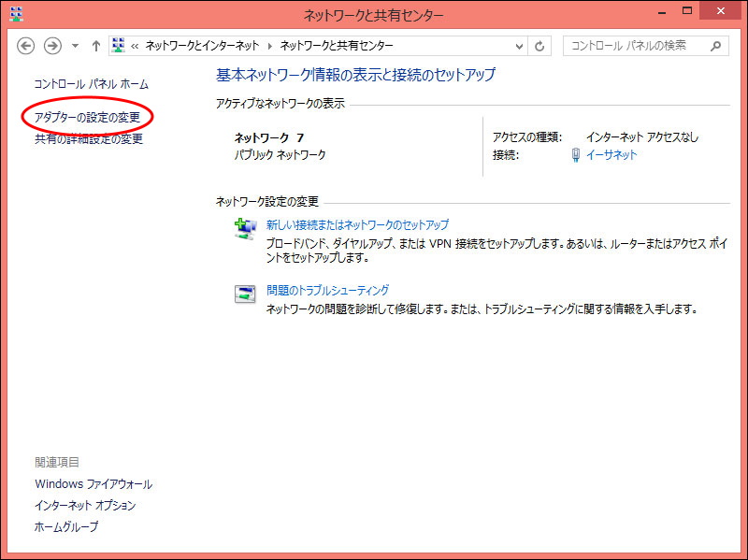
Task: Click the troubleshooting icon
Action: pyautogui.click(x=245, y=294)
